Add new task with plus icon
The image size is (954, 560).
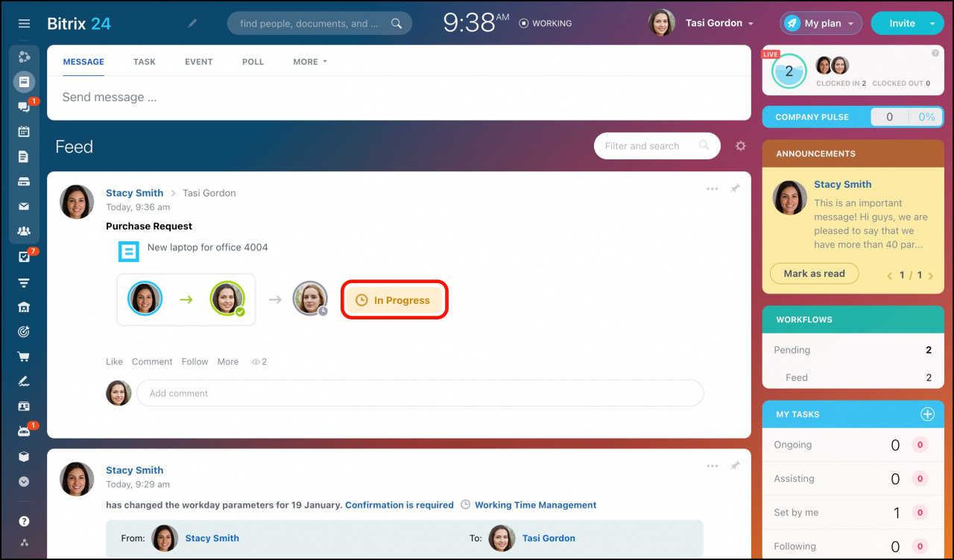point(927,414)
